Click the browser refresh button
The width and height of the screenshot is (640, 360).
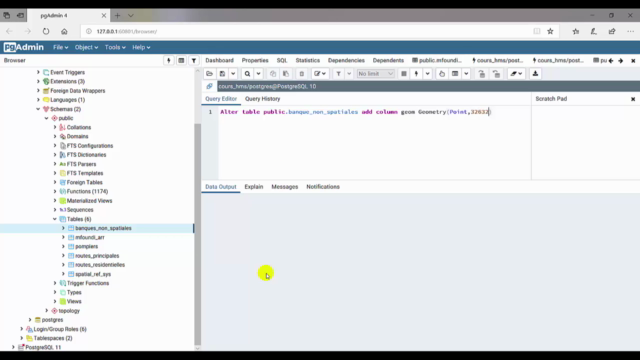tap(46, 31)
